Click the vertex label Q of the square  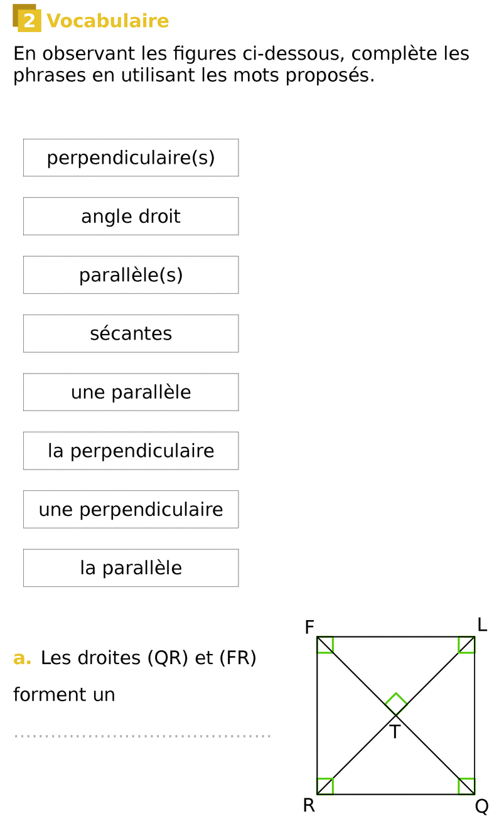click(481, 807)
